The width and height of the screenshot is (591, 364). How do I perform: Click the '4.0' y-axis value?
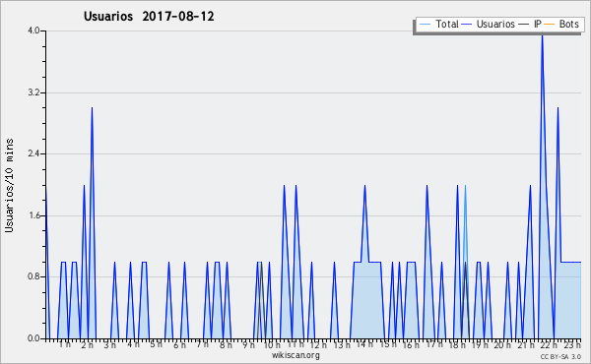(x=33, y=30)
